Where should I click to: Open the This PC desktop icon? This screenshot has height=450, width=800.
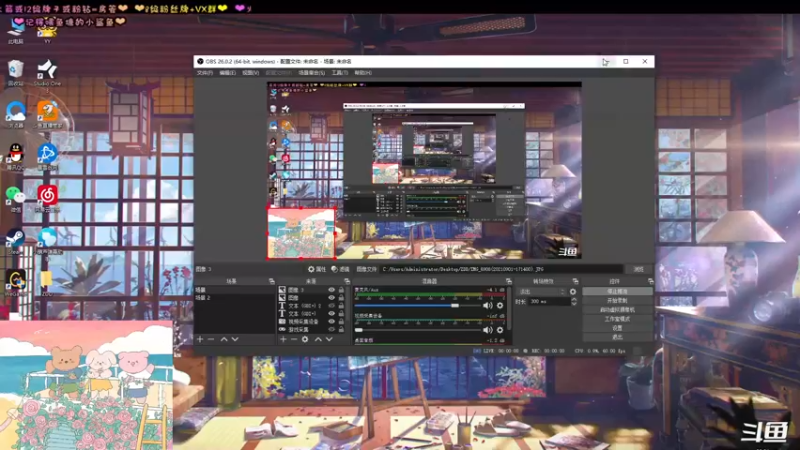tap(16, 30)
